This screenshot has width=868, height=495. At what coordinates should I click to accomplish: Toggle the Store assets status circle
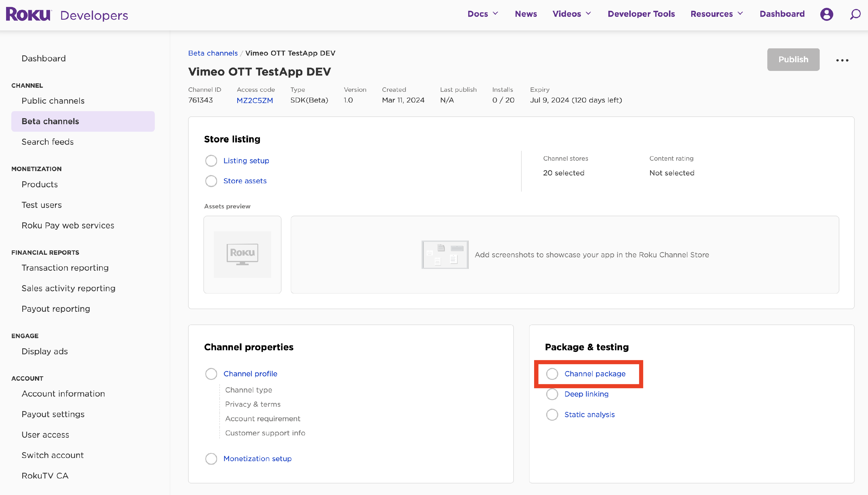point(211,181)
